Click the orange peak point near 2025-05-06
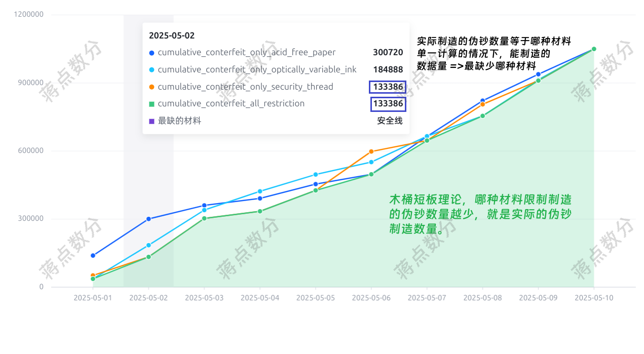 pyautogui.click(x=371, y=151)
